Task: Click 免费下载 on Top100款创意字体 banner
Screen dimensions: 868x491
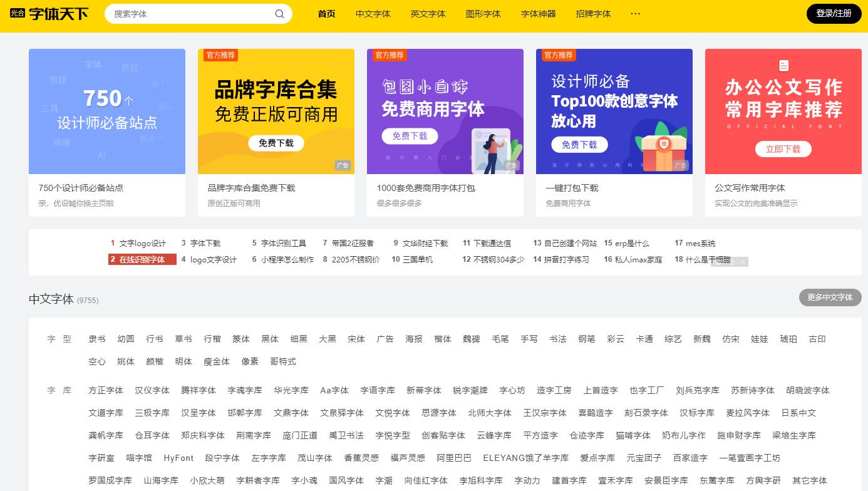Action: point(579,145)
